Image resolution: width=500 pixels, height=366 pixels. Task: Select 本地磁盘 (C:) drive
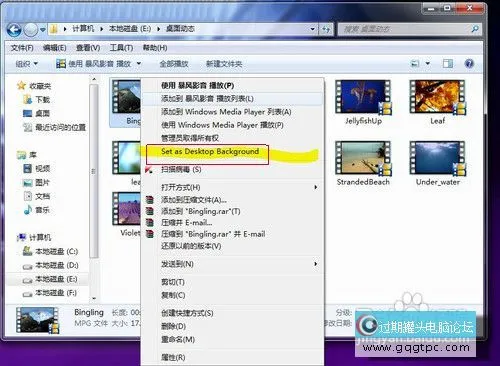[51, 251]
